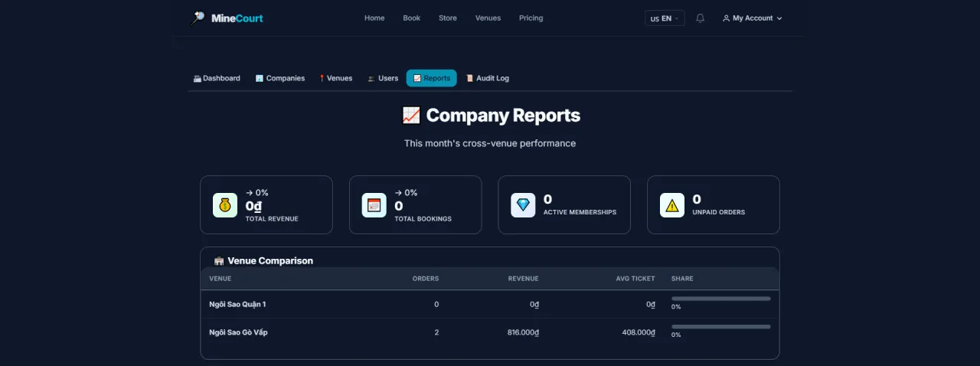980x366 pixels.
Task: Open the EN language dropdown
Action: (665, 18)
